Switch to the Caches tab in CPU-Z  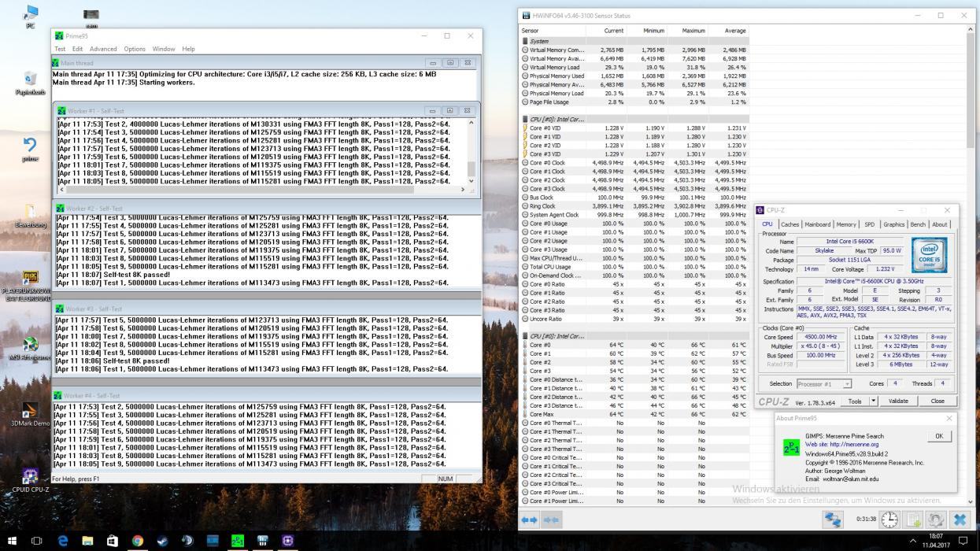click(790, 224)
